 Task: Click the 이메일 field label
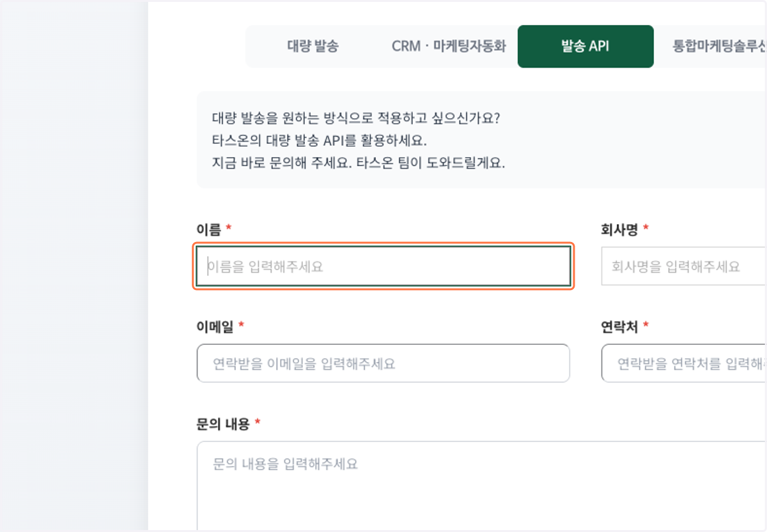coord(215,326)
